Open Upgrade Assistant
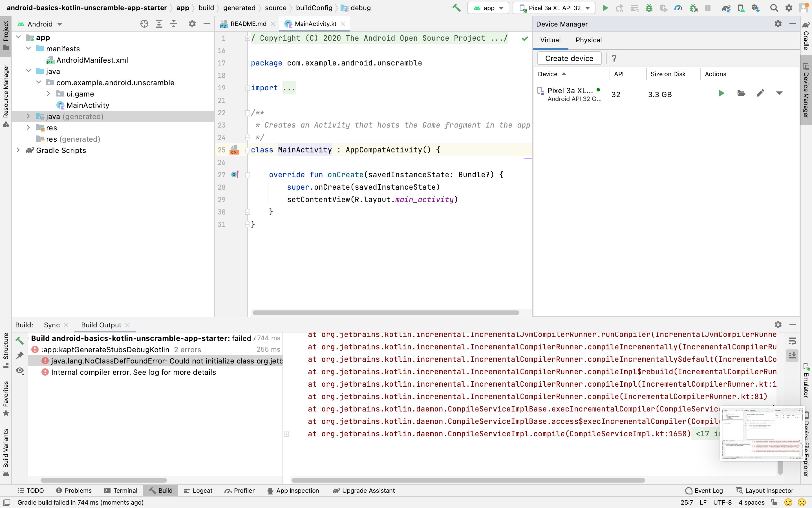The width and height of the screenshot is (812, 508). click(364, 491)
